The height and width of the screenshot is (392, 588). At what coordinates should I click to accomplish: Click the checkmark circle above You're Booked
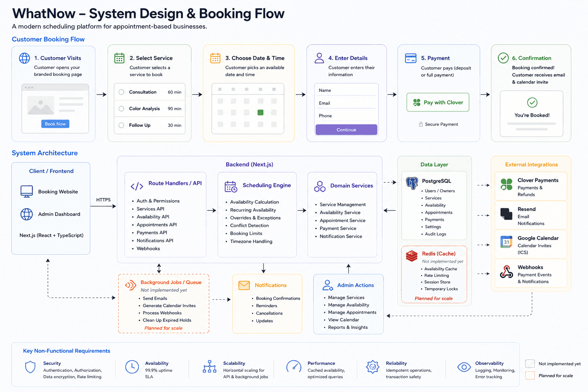[x=532, y=103]
